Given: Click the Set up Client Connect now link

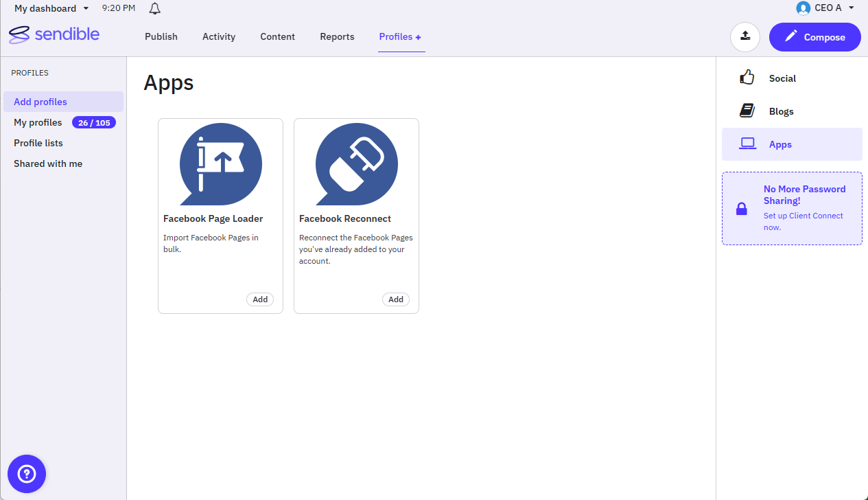Looking at the screenshot, I should pyautogui.click(x=804, y=221).
